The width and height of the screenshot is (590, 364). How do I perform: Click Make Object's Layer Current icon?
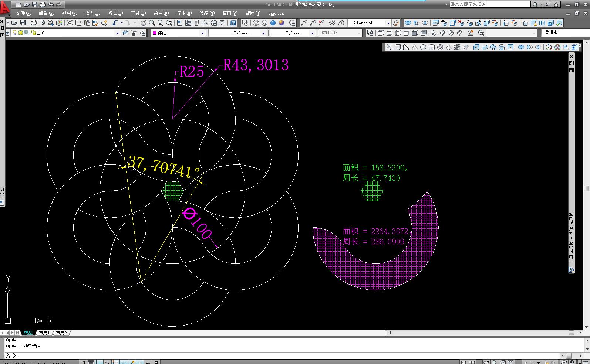(125, 33)
